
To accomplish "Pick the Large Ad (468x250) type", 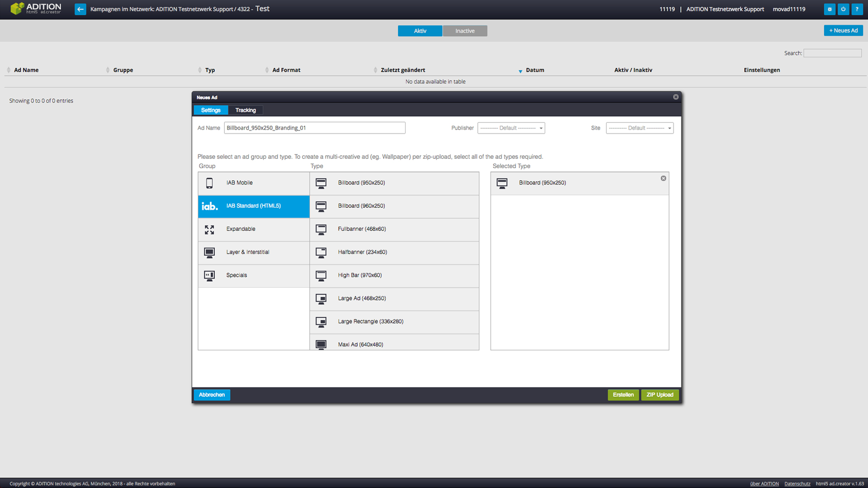I will pyautogui.click(x=362, y=298).
